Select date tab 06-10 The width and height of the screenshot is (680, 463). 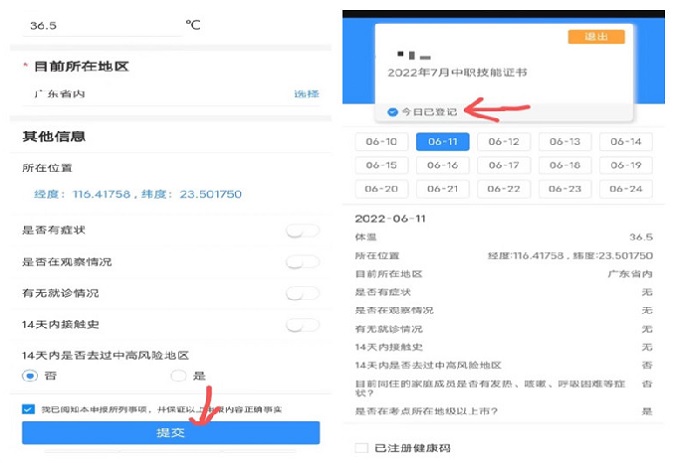pos(381,142)
